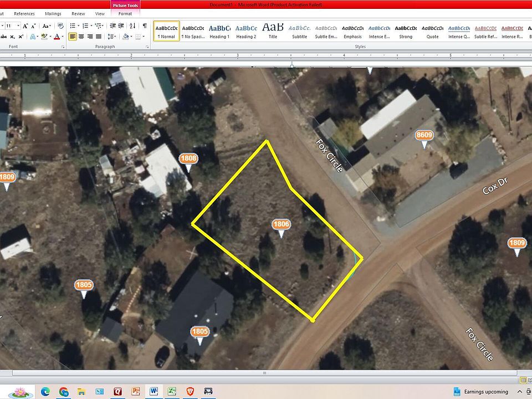Apply the red font color
Image resolution: width=532 pixels, height=399 pixels.
[x=57, y=37]
